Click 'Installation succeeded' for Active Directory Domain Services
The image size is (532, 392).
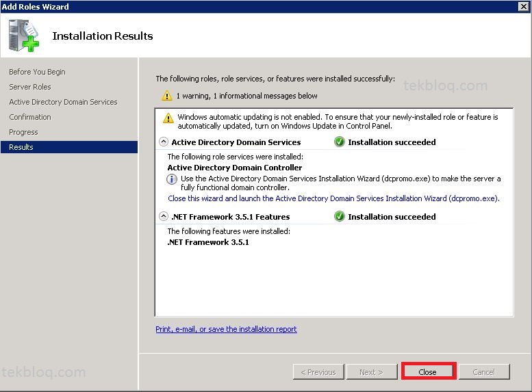pyautogui.click(x=392, y=142)
